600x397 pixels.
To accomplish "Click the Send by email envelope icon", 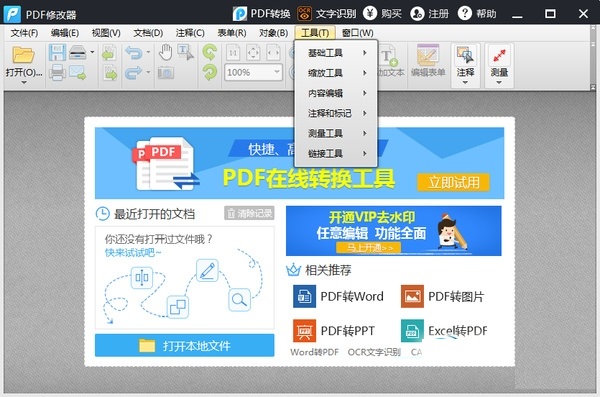I will [78, 72].
